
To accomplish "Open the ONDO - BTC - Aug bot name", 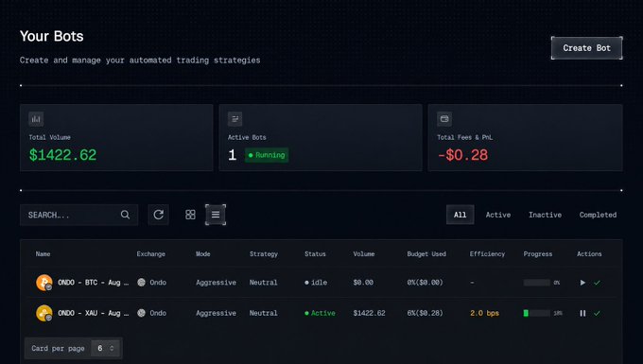I will [x=93, y=283].
